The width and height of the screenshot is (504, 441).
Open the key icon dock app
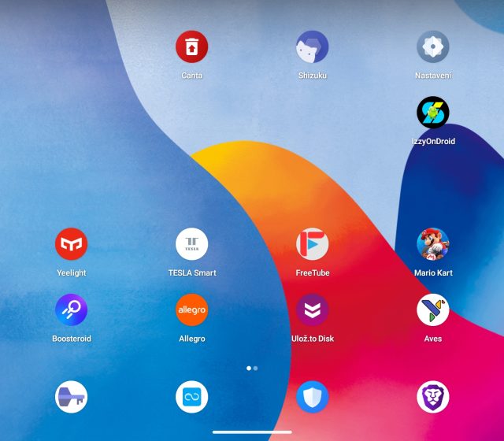pos(71,397)
